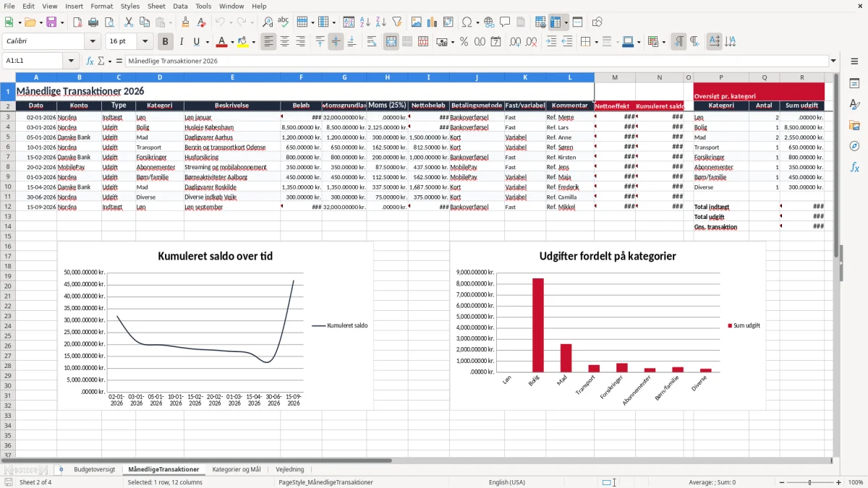The width and height of the screenshot is (868, 488).
Task: Insert a hyperlink
Action: point(489,22)
